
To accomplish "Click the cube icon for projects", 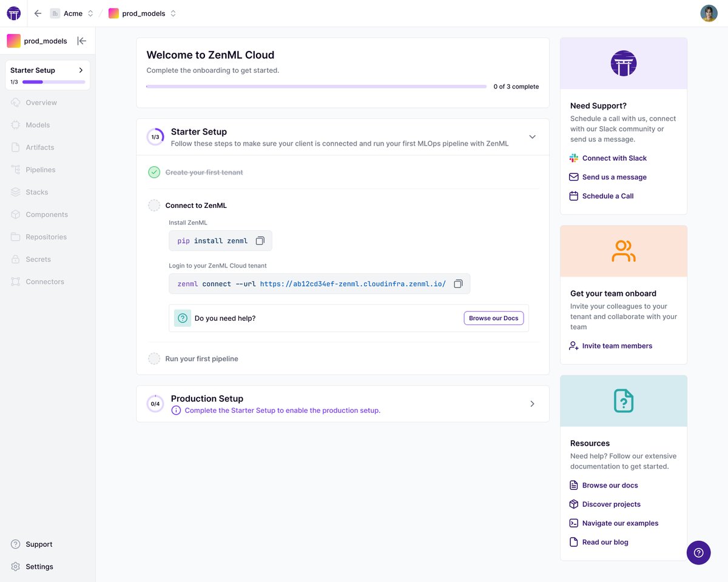I will click(574, 504).
